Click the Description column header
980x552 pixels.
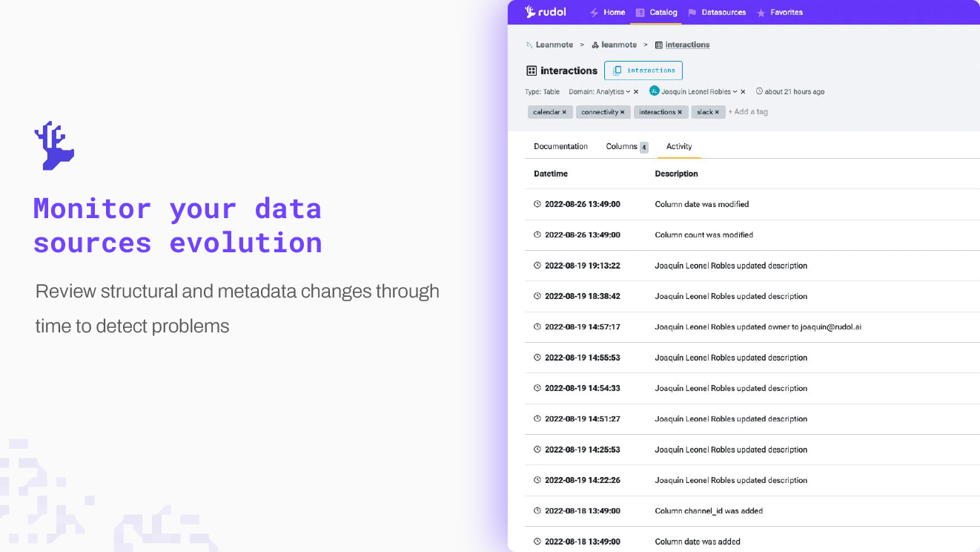coord(676,174)
